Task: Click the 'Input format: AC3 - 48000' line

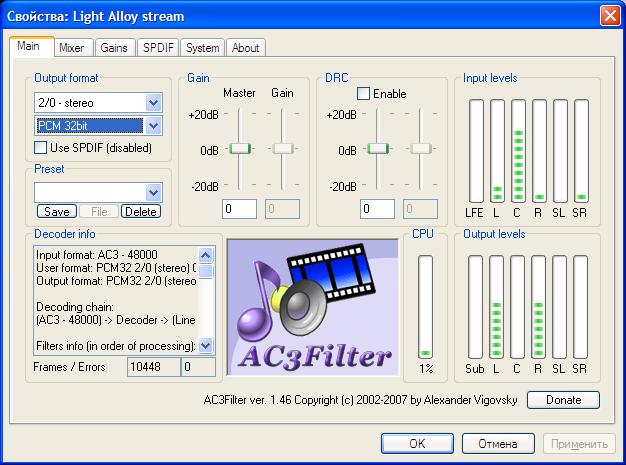Action: 97,255
